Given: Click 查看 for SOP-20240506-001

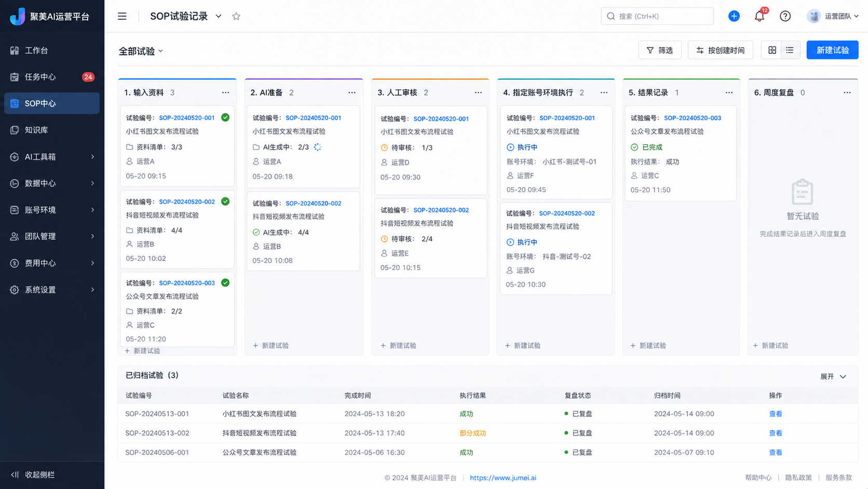Looking at the screenshot, I should click(775, 452).
